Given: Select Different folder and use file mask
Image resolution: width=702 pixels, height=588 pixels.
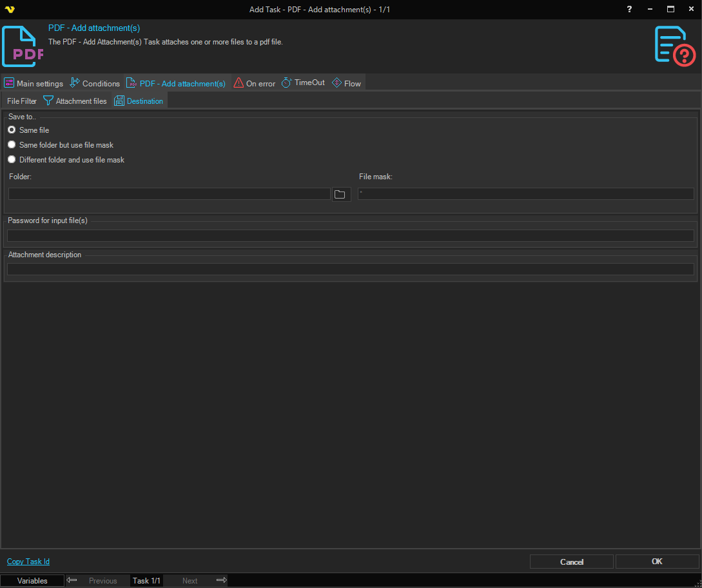Looking at the screenshot, I should (12, 160).
